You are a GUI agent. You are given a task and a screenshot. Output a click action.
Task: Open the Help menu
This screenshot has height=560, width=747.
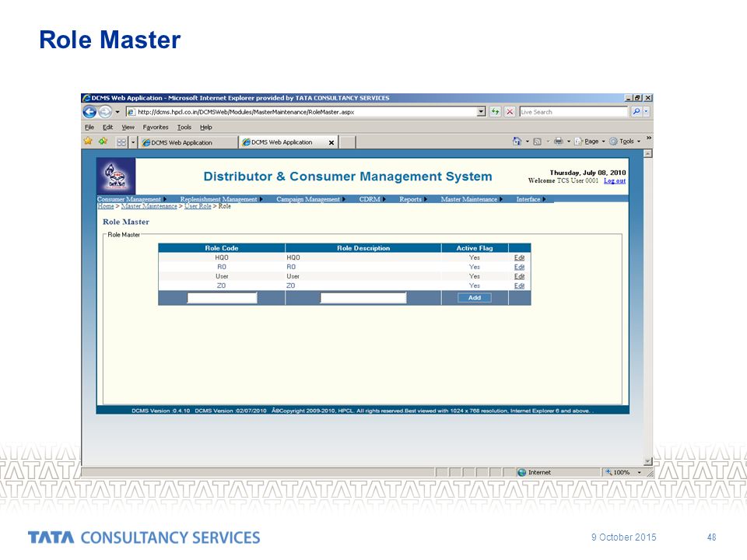(205, 127)
